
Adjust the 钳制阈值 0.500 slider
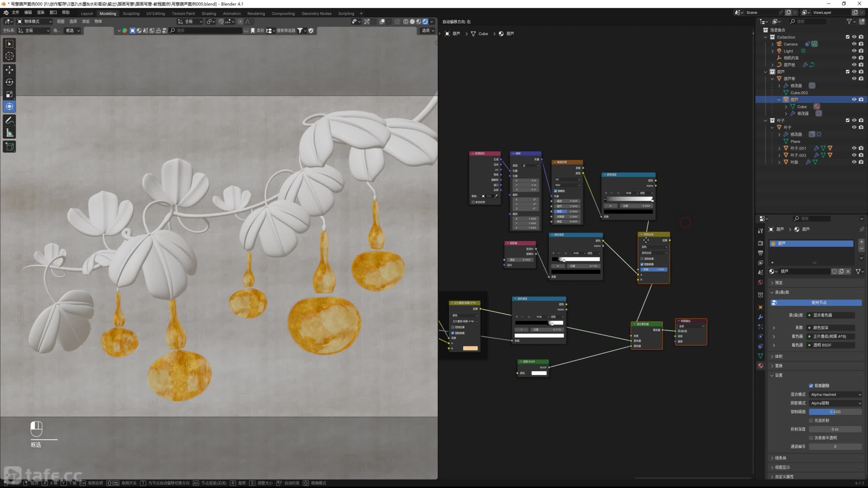(835, 412)
